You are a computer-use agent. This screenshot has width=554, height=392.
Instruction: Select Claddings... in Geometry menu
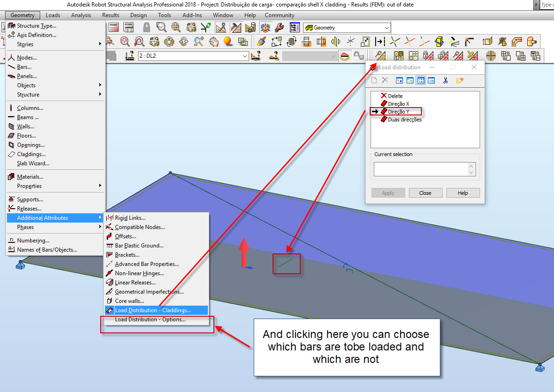coord(55,154)
